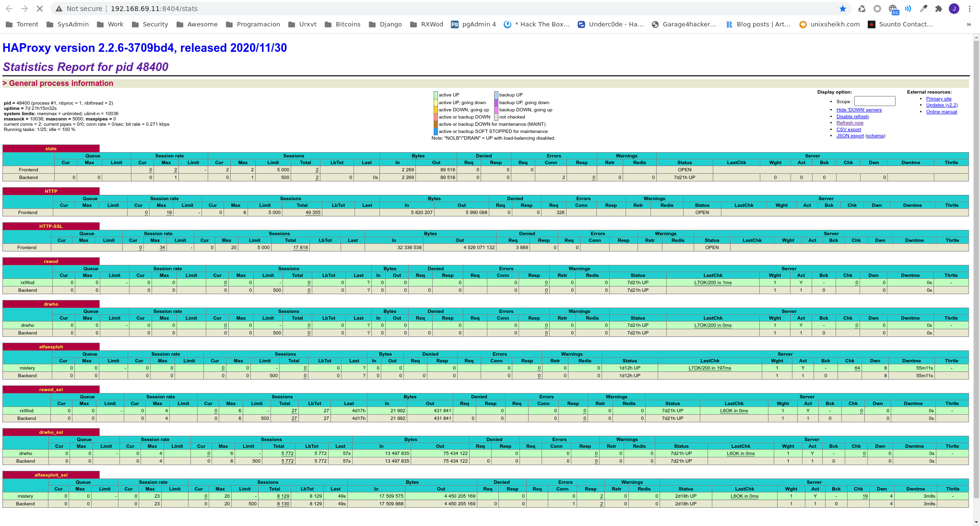The height and width of the screenshot is (526, 980).
Task: Toggle Hide 'DOWN' servers option
Action: 859,110
